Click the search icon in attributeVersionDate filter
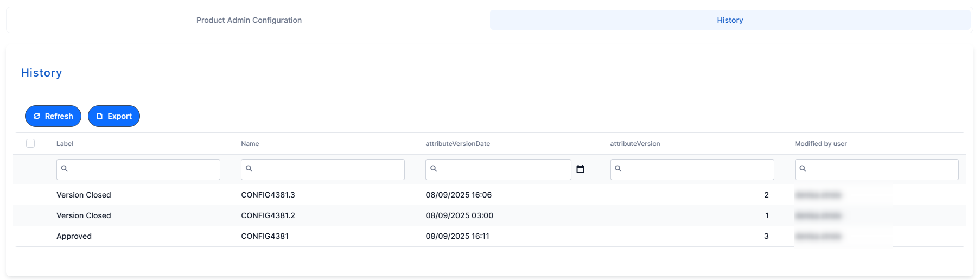Screen dimensions: 980x280 click(x=434, y=169)
